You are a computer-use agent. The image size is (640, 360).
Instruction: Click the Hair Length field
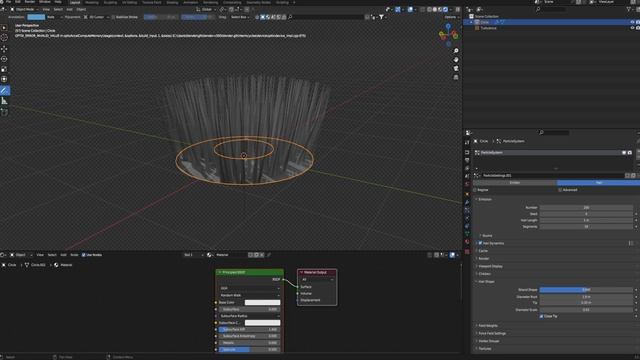(586, 220)
